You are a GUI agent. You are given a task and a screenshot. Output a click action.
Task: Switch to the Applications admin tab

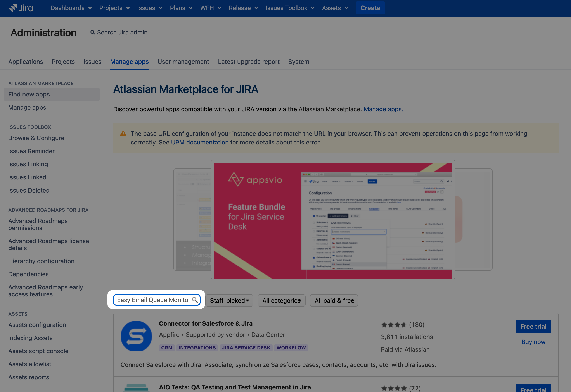tap(26, 62)
